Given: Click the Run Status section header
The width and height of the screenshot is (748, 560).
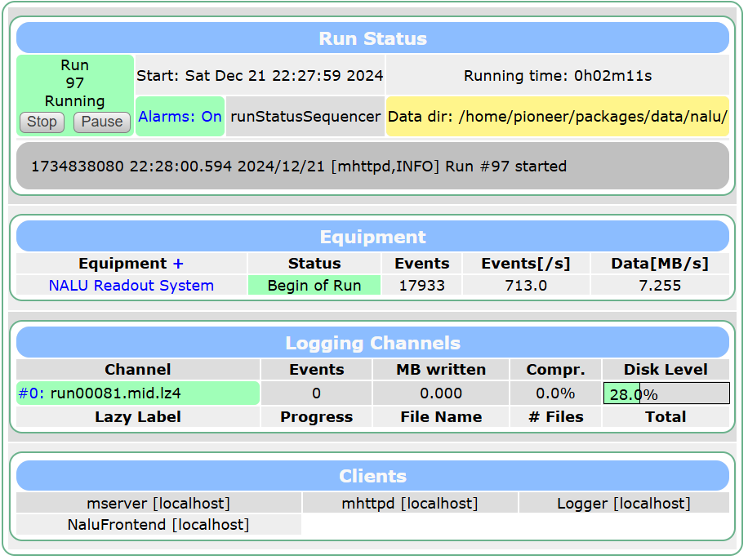Looking at the screenshot, I should 372,38.
